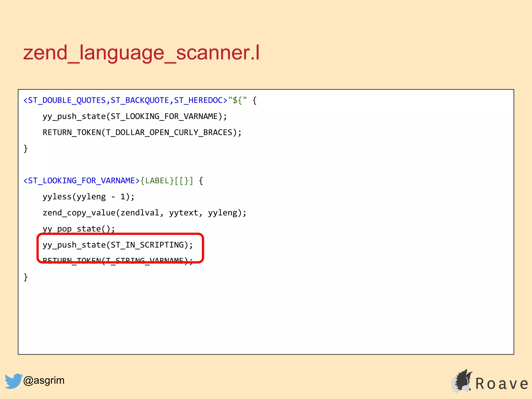Click the <ST_DOUBLE_QUOTES,ST_BACKQUOTE,ST_HEREDOC> condition line
This screenshot has width=532, height=399.
point(140,100)
